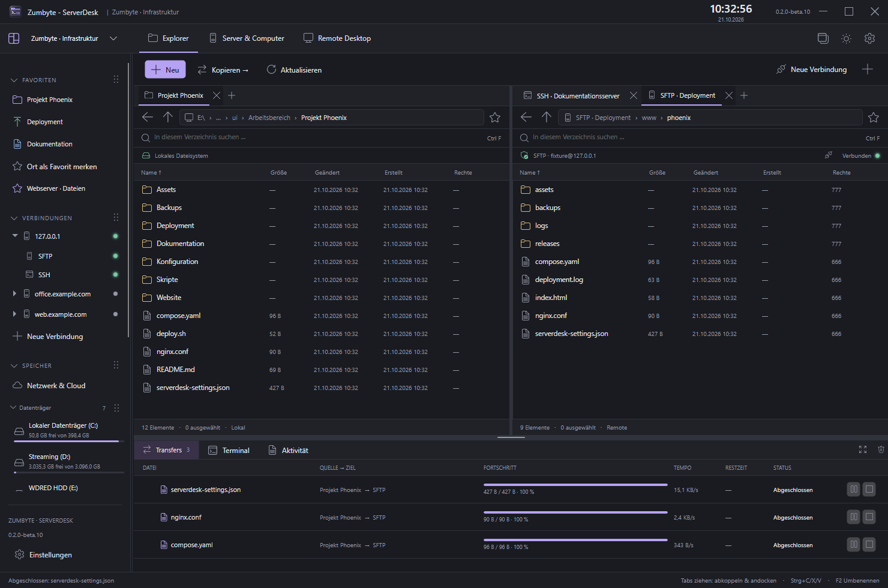Pause the compose.yaml transfer
Image resolution: width=888 pixels, height=588 pixels.
[853, 545]
